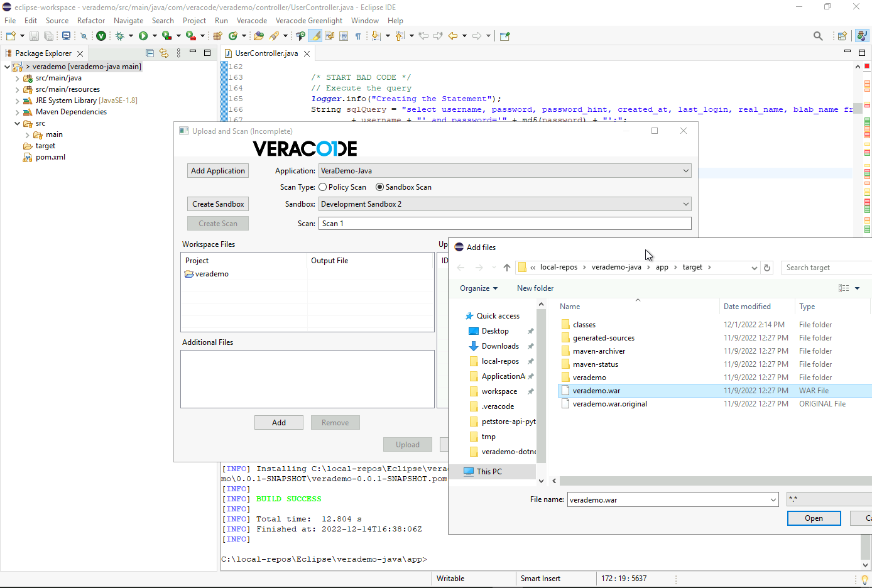The width and height of the screenshot is (872, 588).
Task: Collapse the verademo project root node
Action: pos(7,67)
